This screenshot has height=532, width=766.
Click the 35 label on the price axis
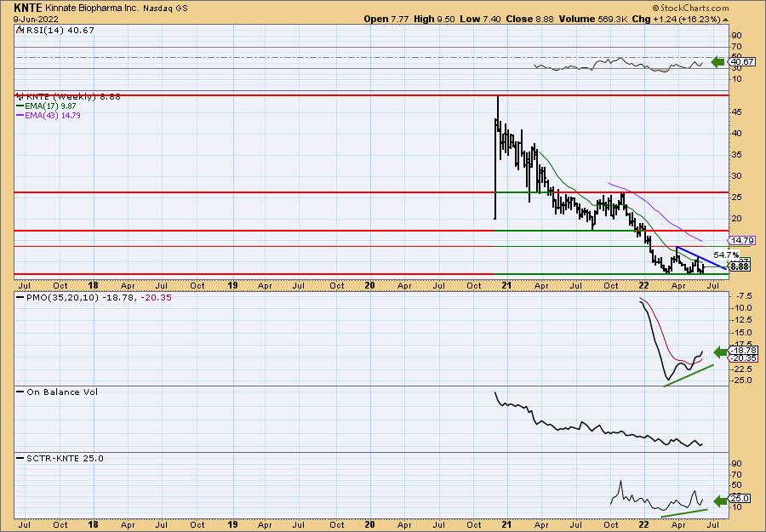[736, 154]
